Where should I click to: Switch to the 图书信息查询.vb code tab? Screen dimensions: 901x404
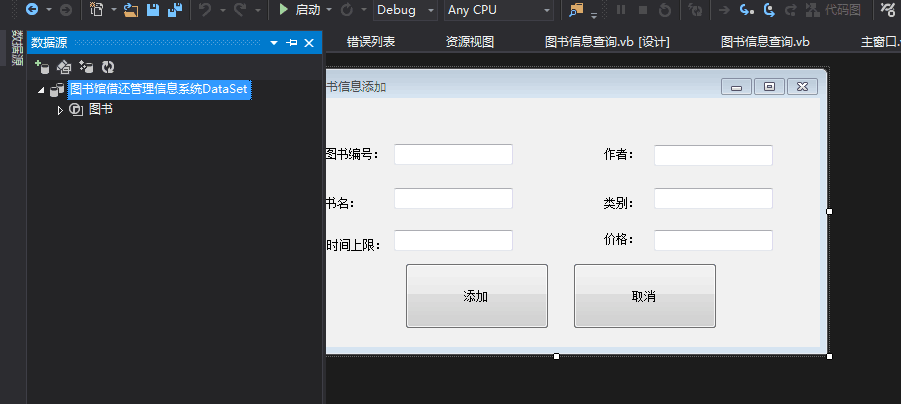(765, 42)
